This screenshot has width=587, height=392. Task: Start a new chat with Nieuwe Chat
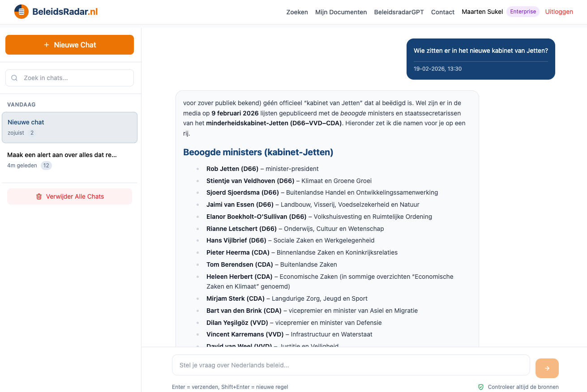[69, 45]
